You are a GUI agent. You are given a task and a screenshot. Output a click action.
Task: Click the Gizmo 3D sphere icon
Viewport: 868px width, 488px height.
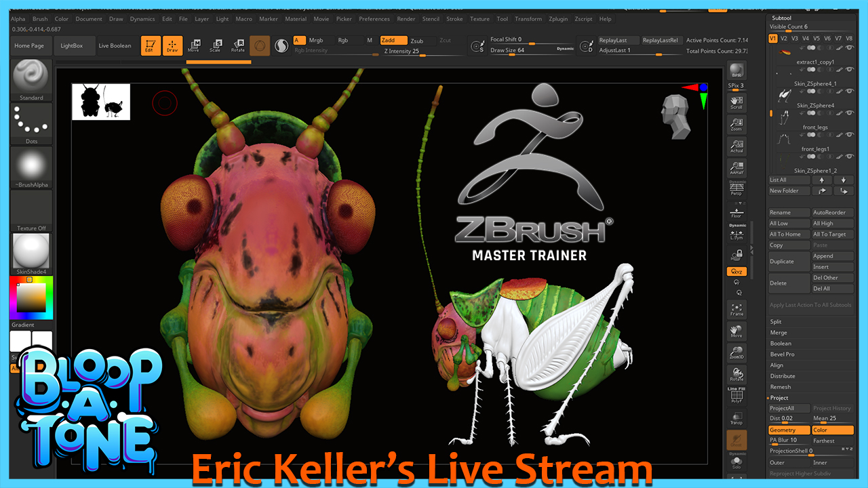260,46
